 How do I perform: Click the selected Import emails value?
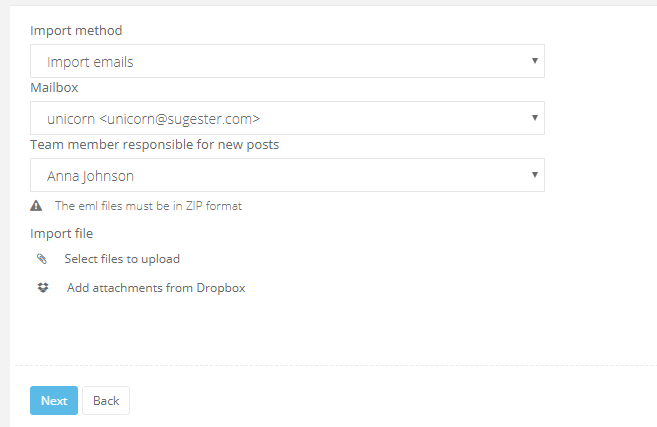[x=90, y=62]
